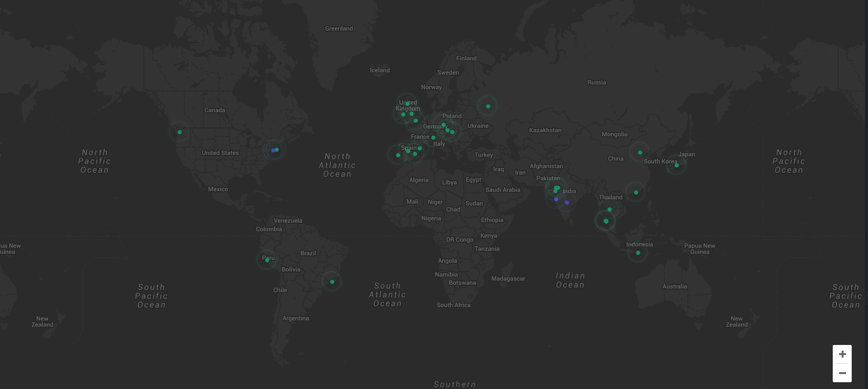
Task: Select the westernmost green marker near Spain
Action: (x=398, y=155)
